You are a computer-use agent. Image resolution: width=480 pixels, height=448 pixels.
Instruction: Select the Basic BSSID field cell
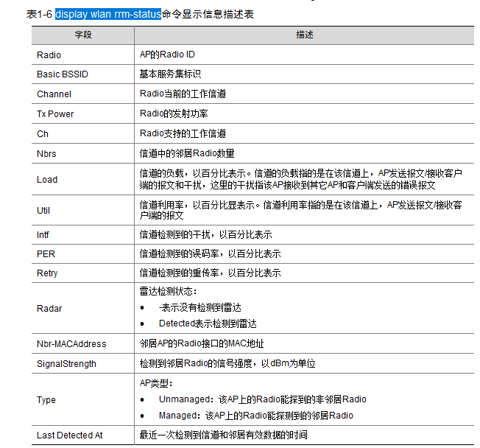83,74
